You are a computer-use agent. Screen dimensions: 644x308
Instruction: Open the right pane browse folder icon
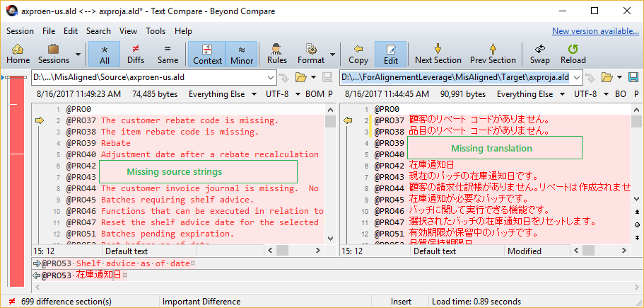(x=607, y=77)
